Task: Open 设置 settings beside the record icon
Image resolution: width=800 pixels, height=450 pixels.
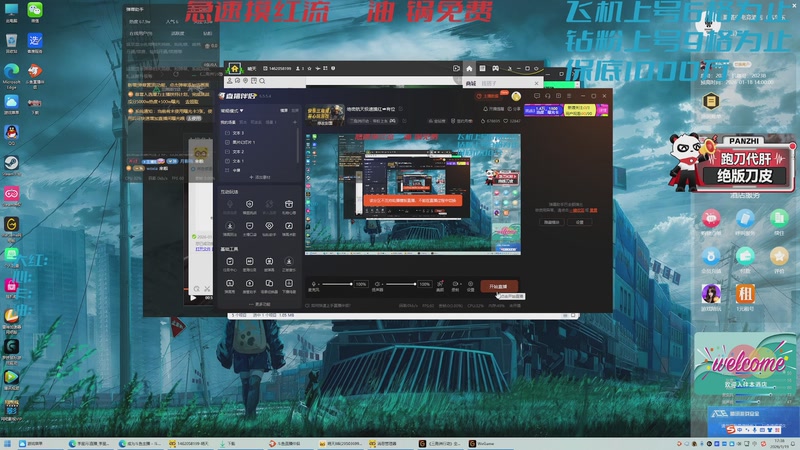Action: tap(470, 286)
